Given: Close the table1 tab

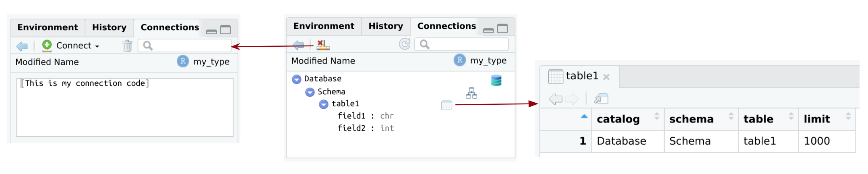Looking at the screenshot, I should [x=606, y=77].
